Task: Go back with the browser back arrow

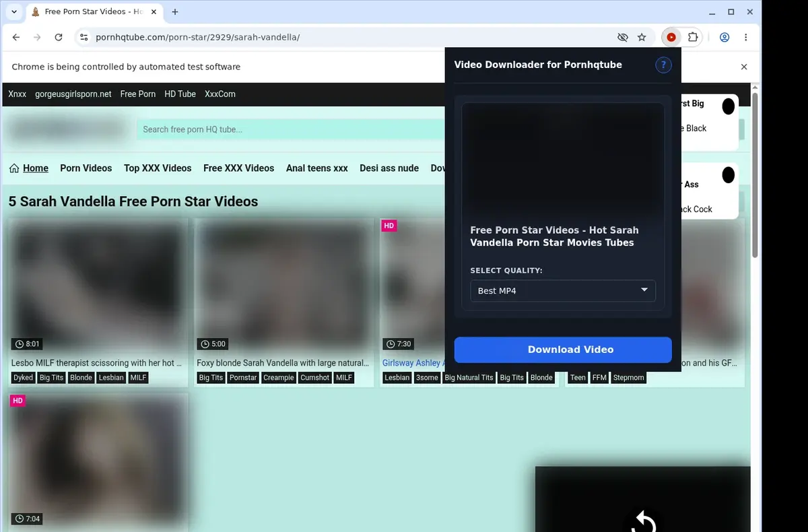Action: [x=16, y=37]
